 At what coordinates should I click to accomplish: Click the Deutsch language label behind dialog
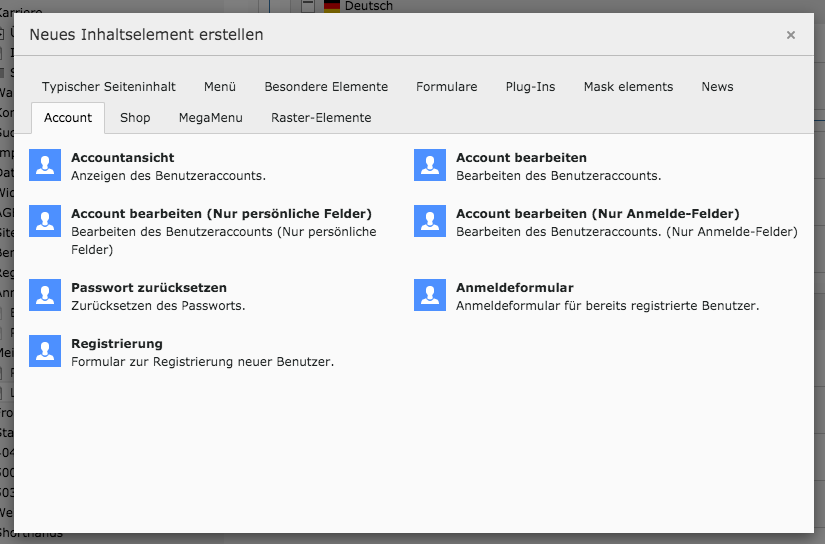369,6
